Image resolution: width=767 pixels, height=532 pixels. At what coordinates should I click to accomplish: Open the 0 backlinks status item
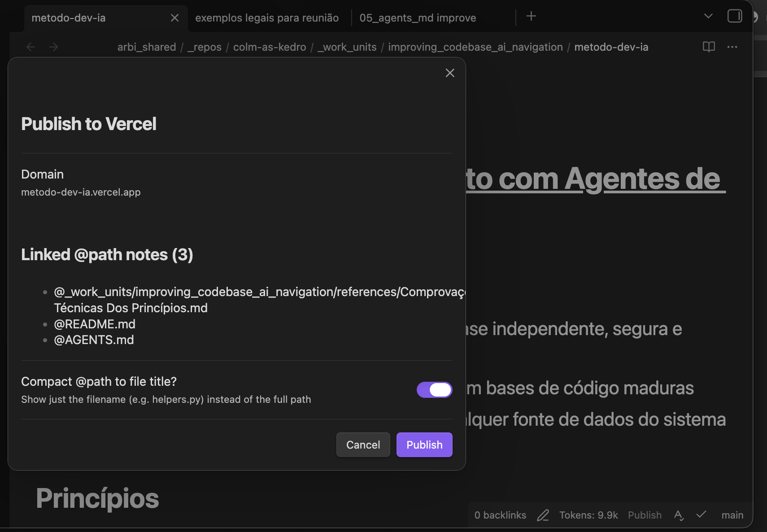click(x=500, y=515)
